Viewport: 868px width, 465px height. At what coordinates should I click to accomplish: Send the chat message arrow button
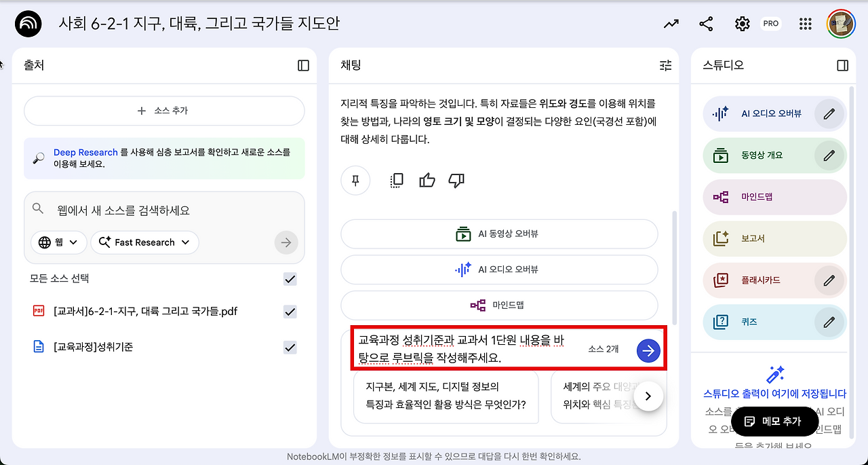(648, 350)
